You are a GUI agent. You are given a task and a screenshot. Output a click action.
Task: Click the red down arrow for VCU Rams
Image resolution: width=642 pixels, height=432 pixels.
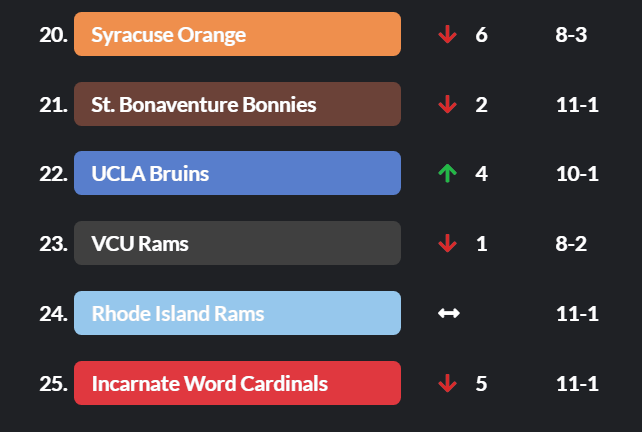[x=447, y=243]
